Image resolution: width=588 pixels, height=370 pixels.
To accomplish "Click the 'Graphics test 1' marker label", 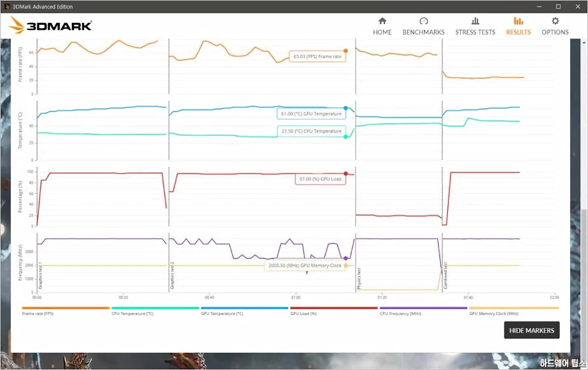I will pyautogui.click(x=40, y=275).
